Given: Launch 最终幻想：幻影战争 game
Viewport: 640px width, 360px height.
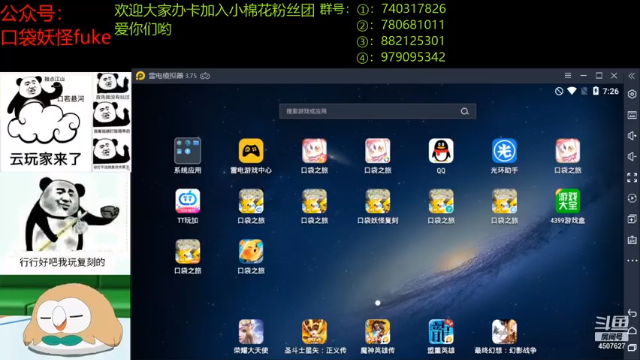Looking at the screenshot, I should tap(504, 332).
